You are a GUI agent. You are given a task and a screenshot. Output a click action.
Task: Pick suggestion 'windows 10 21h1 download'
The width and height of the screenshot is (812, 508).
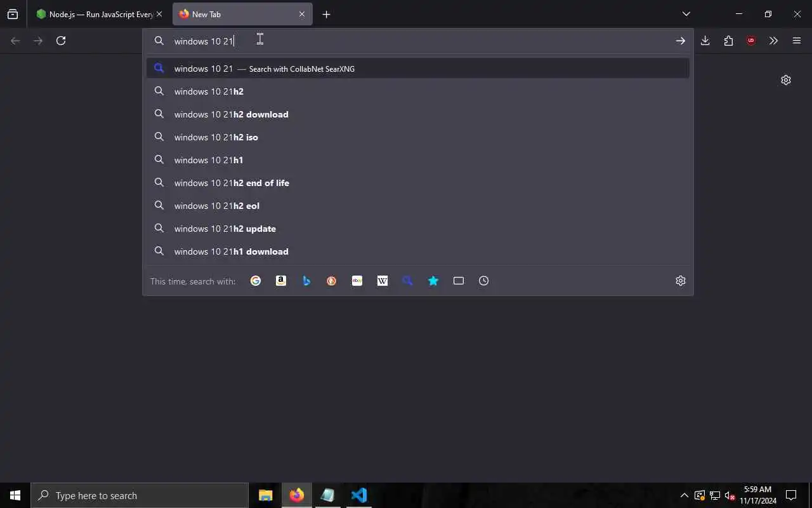pyautogui.click(x=418, y=251)
